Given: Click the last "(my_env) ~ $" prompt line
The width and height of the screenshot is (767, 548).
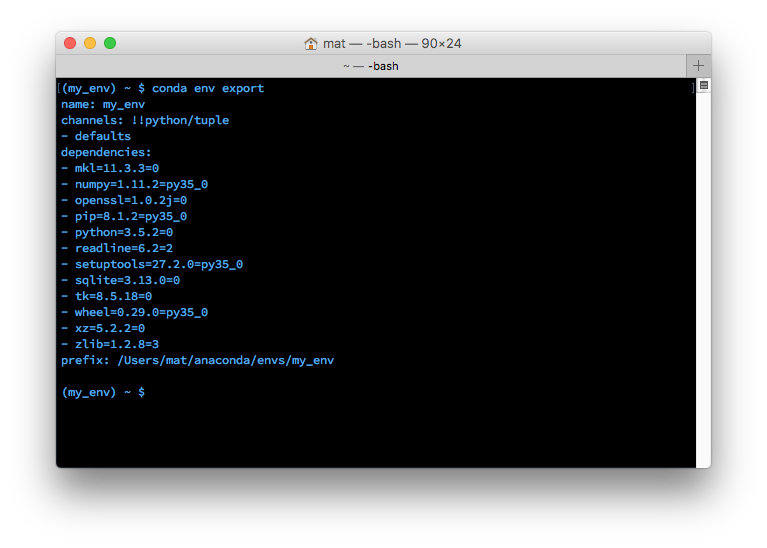Looking at the screenshot, I should 103,392.
